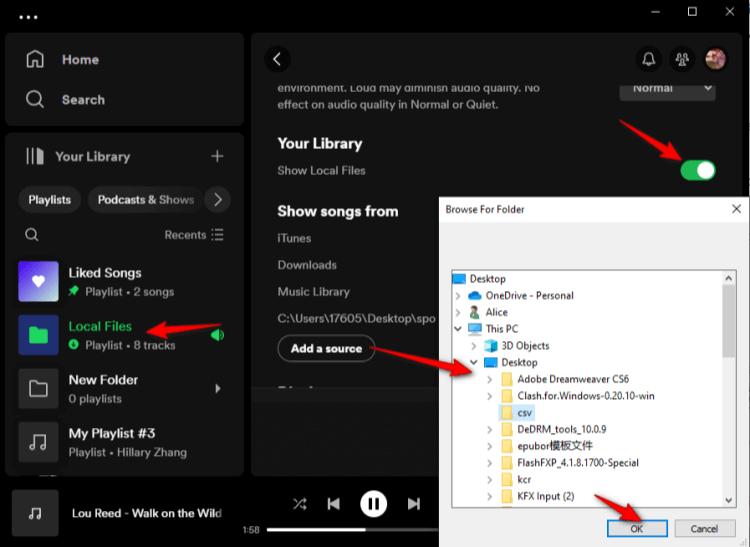The image size is (750, 547).
Task: Select Alice in folder tree
Action: [496, 312]
